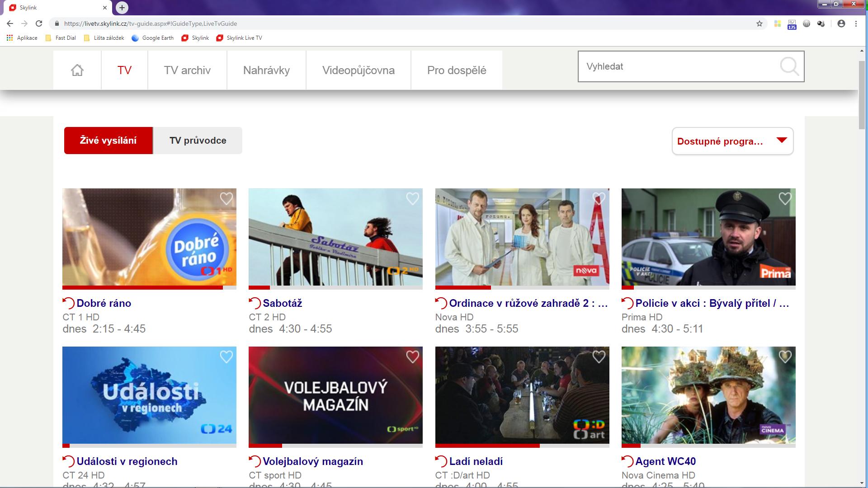Click browser forward arrow
This screenshot has height=488, width=868.
(x=24, y=23)
